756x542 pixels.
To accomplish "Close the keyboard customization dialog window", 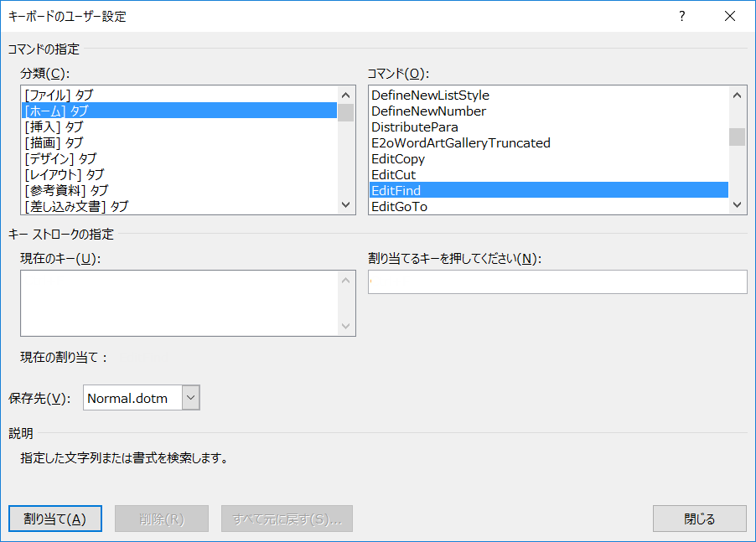I will (x=729, y=16).
